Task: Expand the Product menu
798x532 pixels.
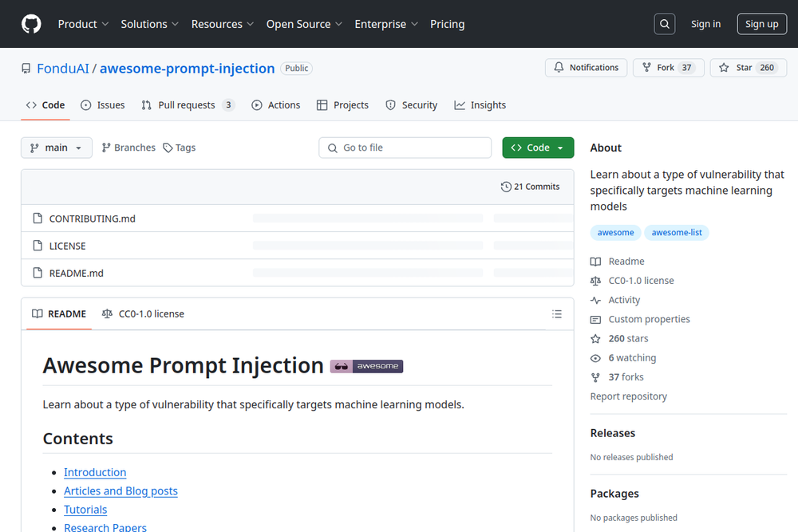Action: coord(83,24)
